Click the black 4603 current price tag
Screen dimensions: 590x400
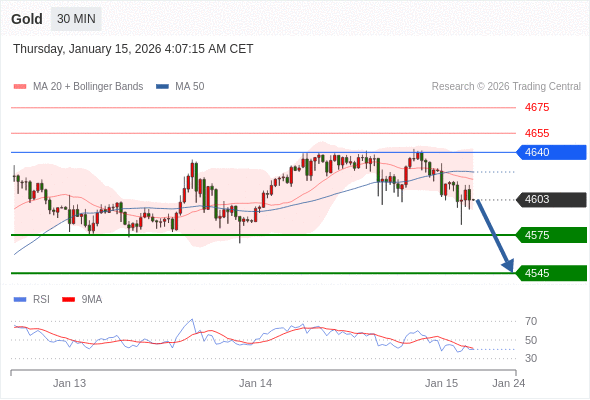tap(551, 199)
